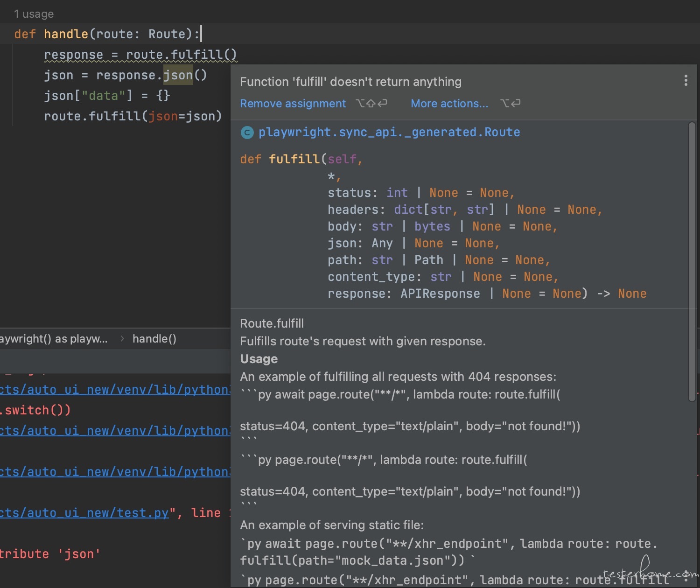
Task: Click the 'content_type: str' parameter line
Action: pyautogui.click(x=443, y=277)
